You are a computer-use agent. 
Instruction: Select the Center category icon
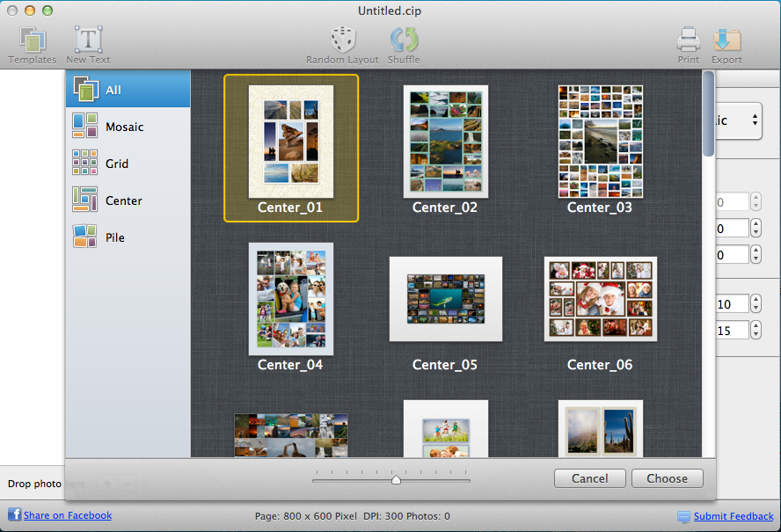84,200
